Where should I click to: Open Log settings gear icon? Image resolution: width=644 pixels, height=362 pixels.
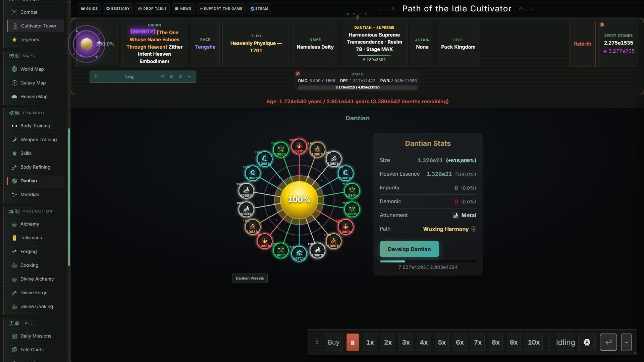point(171,76)
